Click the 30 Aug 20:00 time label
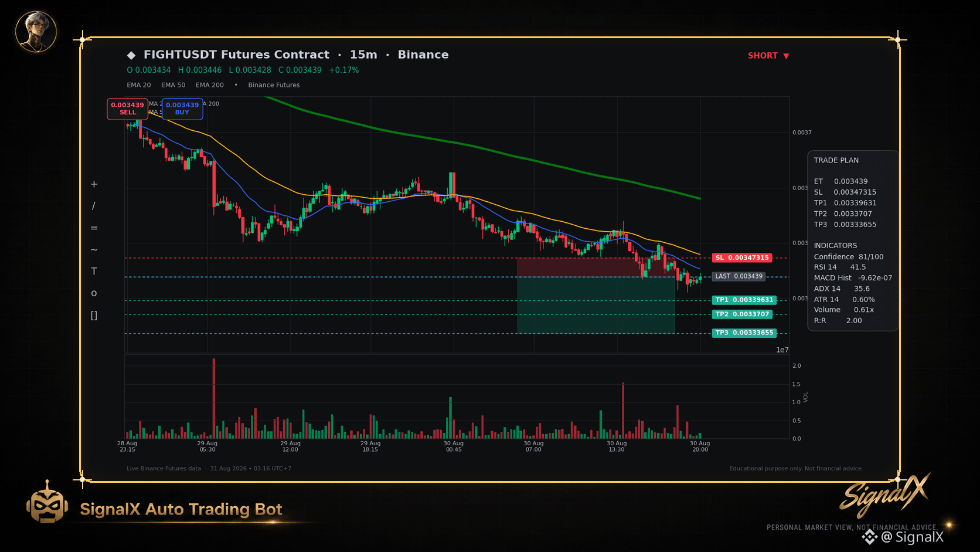980x552 pixels. [700, 446]
